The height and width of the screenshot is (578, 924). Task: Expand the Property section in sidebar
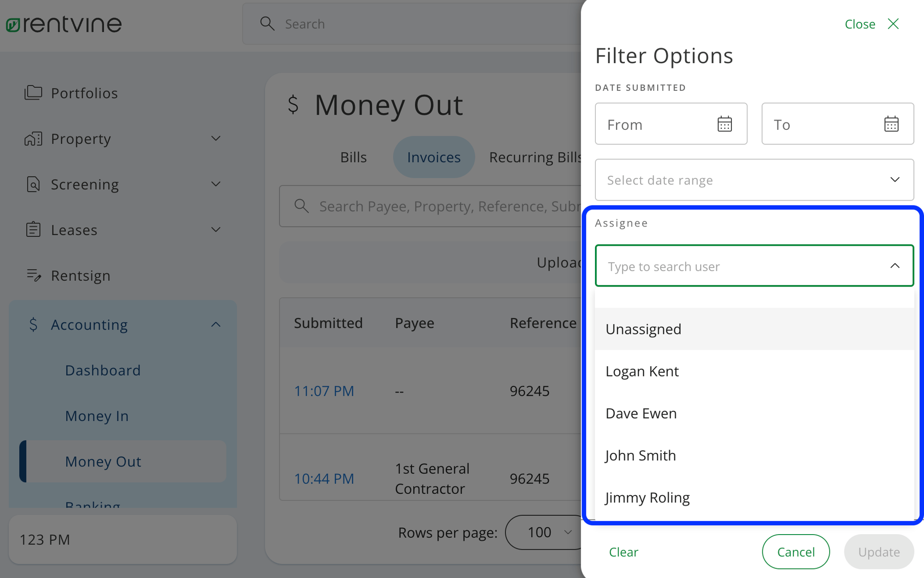point(216,139)
